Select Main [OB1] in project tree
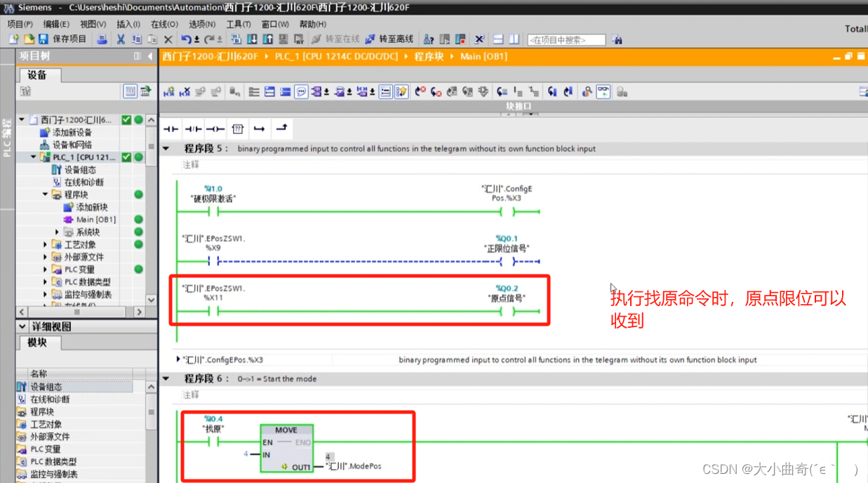Viewport: 868px width, 483px height. pos(96,220)
